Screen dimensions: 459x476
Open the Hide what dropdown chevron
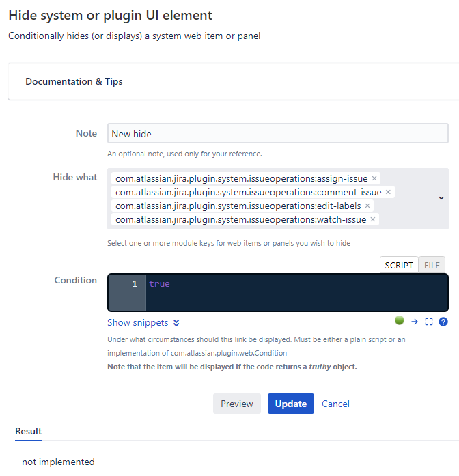coord(441,198)
